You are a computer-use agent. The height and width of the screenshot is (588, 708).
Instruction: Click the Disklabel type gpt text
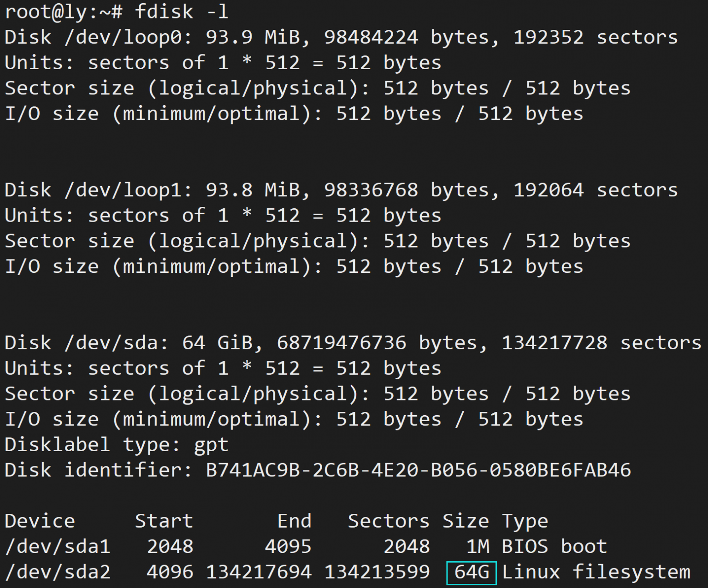point(117,446)
